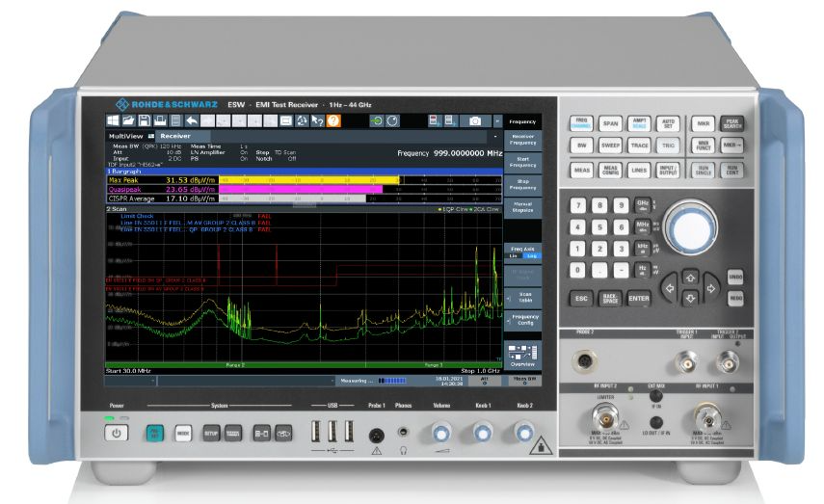Click the SPAN hardware key

click(x=610, y=123)
